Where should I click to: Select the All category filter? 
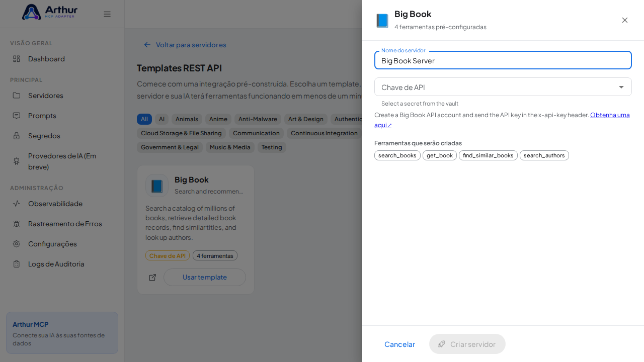click(x=144, y=119)
